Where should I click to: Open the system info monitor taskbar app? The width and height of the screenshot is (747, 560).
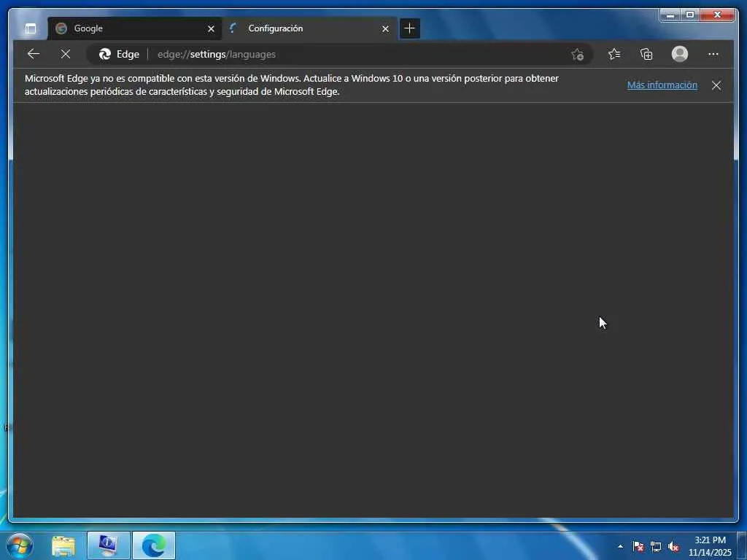109,545
